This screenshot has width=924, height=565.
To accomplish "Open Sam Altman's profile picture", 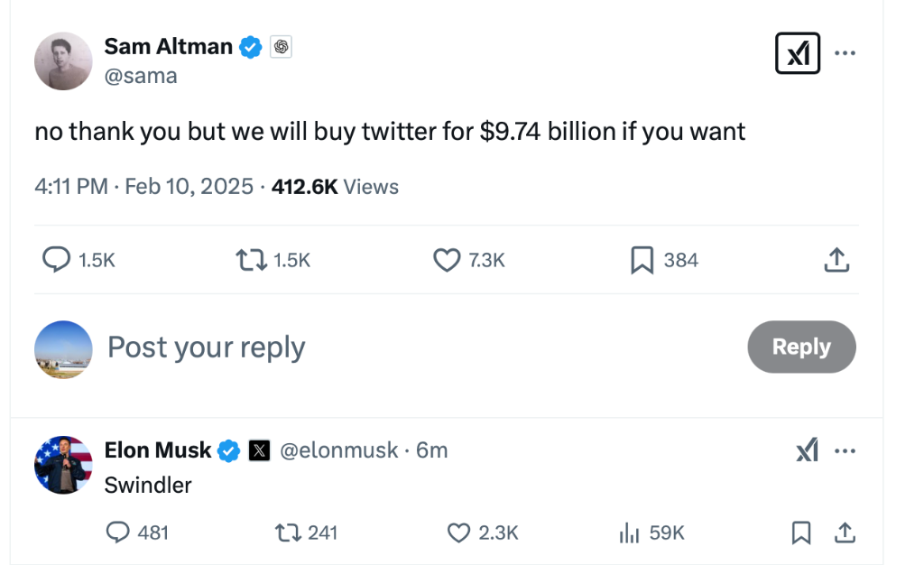I will pos(63,61).
